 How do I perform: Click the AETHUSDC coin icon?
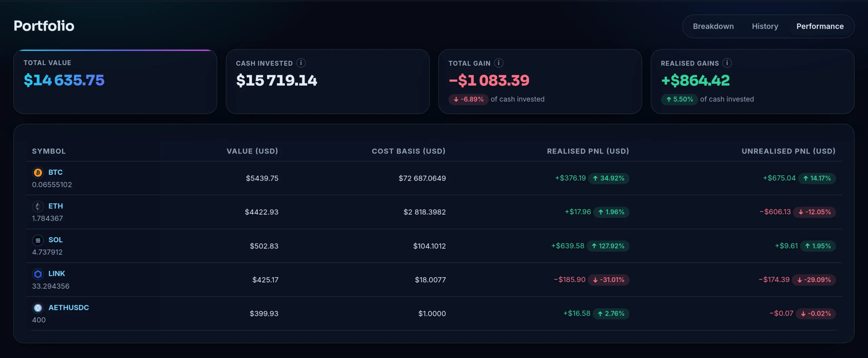(x=38, y=308)
